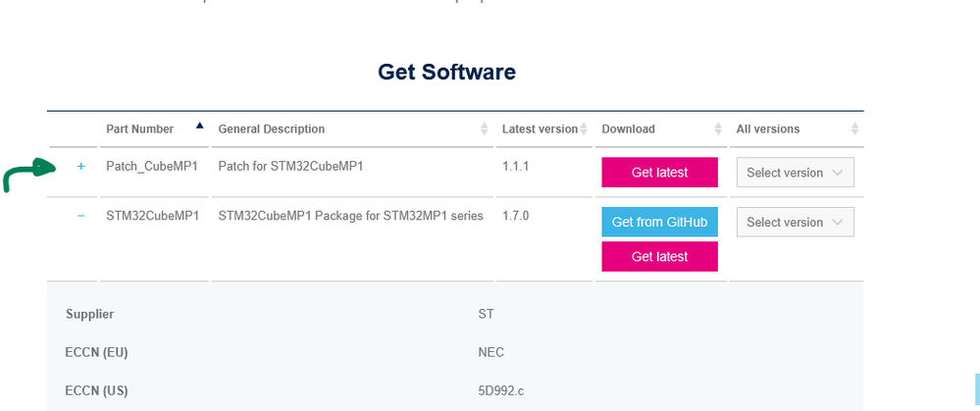The width and height of the screenshot is (980, 411).
Task: Click the supplier value ST
Action: pos(486,314)
